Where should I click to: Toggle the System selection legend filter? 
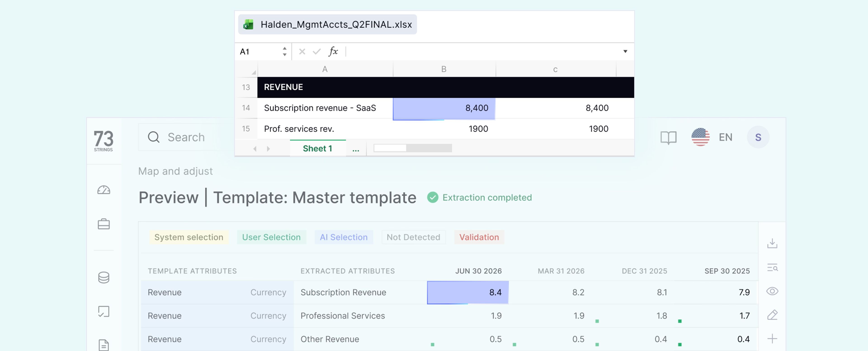point(189,237)
